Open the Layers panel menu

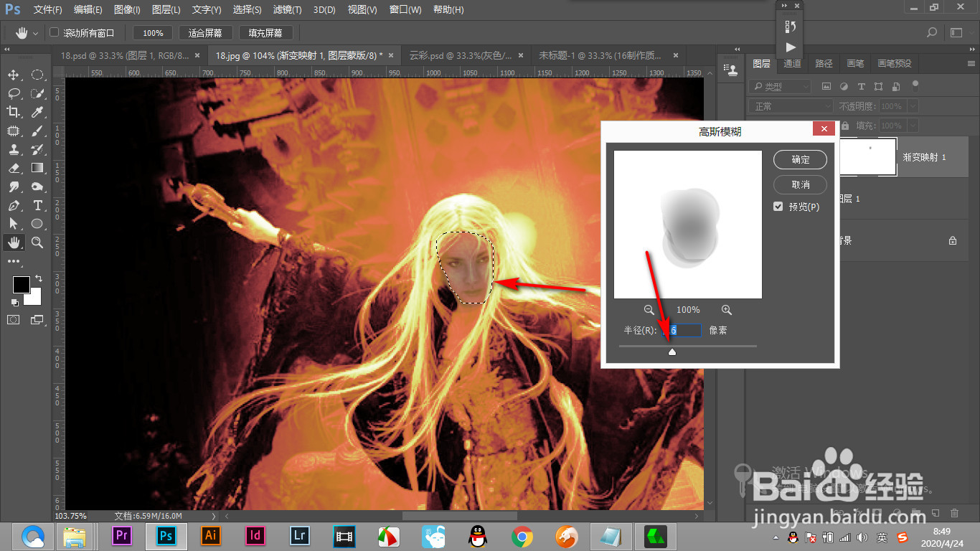971,63
